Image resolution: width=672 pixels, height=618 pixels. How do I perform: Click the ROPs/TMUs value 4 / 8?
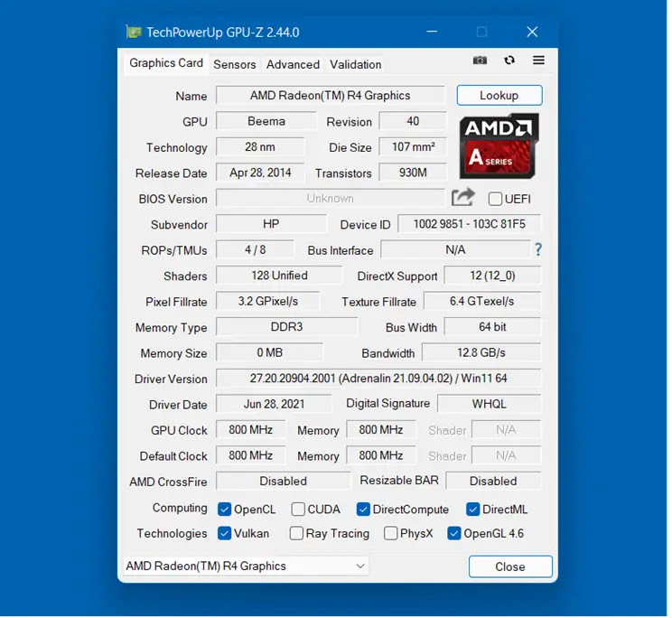(256, 250)
